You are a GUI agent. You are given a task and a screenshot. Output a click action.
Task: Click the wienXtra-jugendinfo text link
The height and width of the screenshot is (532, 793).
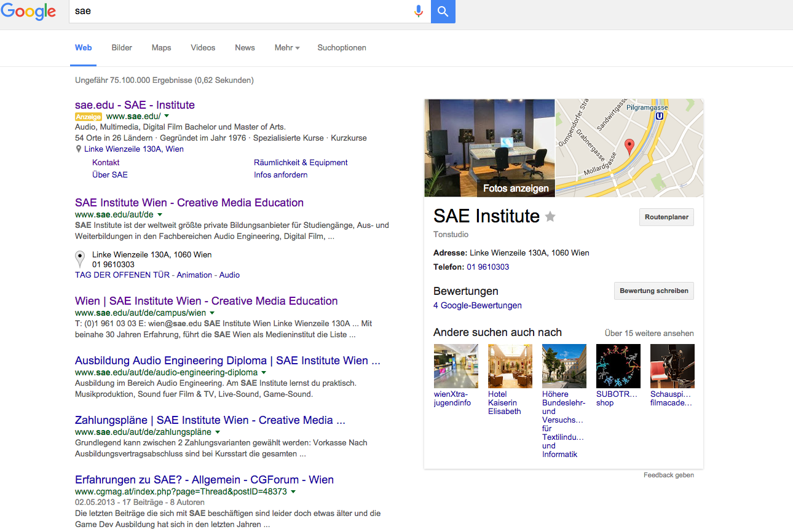click(x=452, y=399)
